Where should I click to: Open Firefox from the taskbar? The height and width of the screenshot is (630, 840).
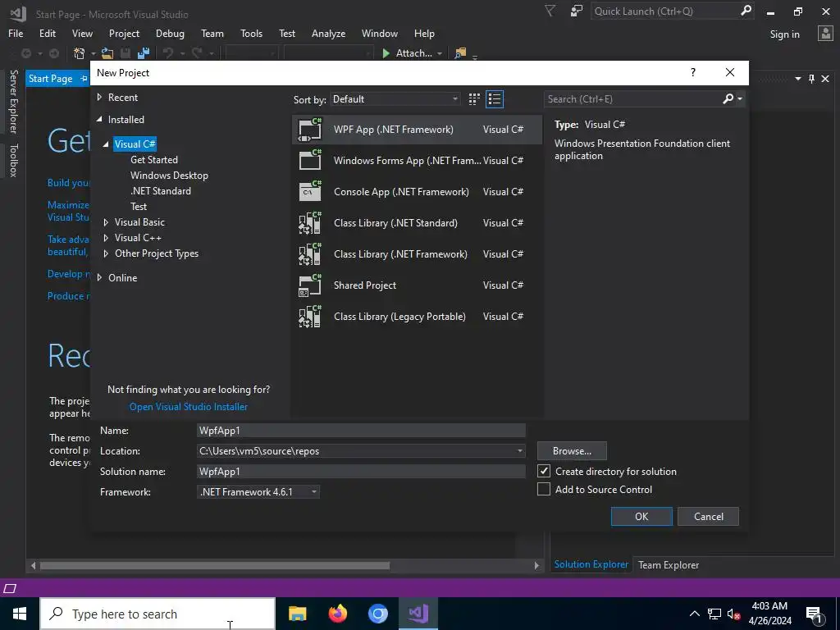337,614
